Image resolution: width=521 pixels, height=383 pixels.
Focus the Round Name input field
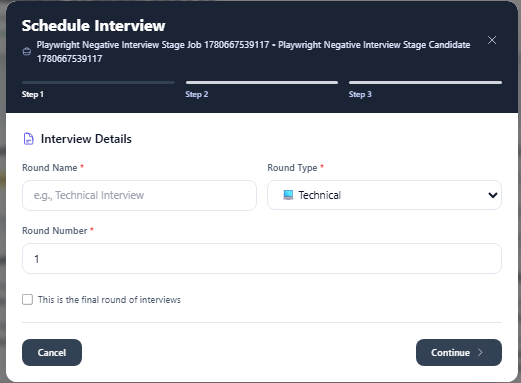(139, 195)
